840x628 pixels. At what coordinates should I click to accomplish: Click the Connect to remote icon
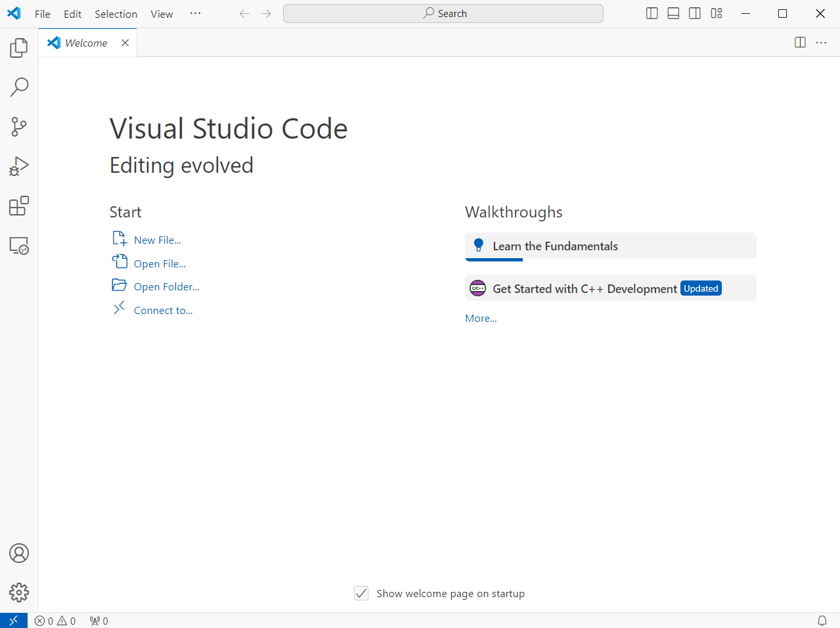(119, 308)
